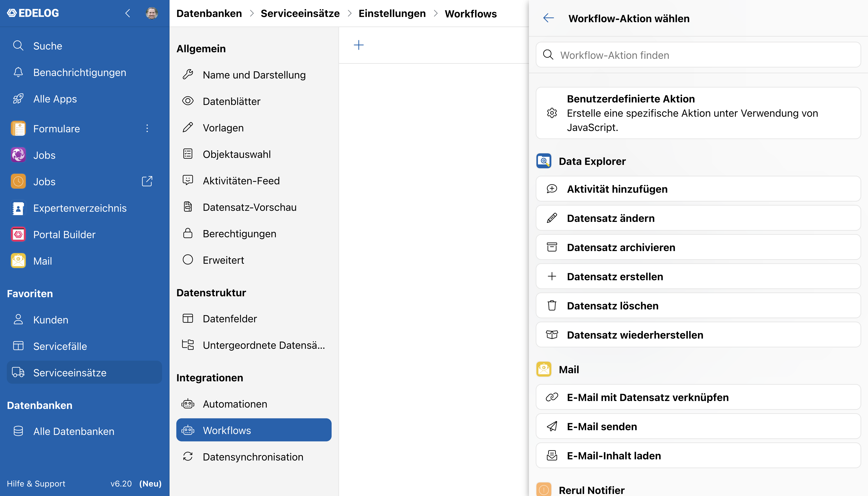The width and height of the screenshot is (868, 496).
Task: Choose Datensatz löschen trash icon
Action: click(552, 306)
